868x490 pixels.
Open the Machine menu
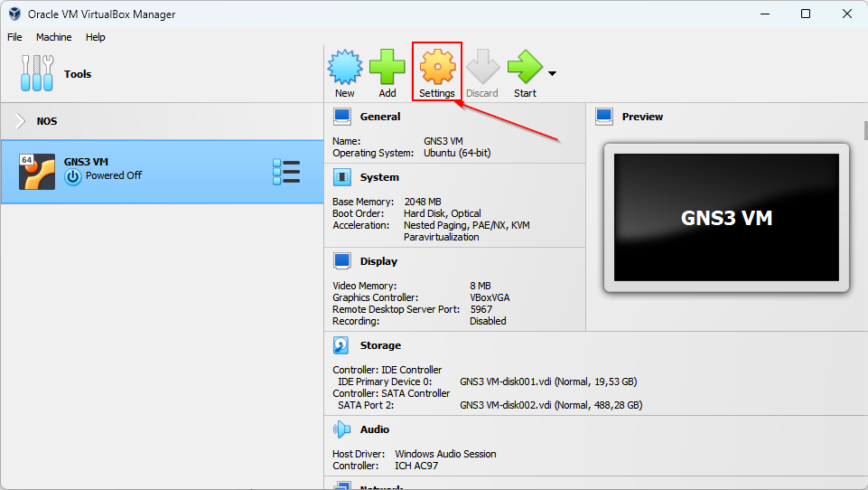point(53,37)
